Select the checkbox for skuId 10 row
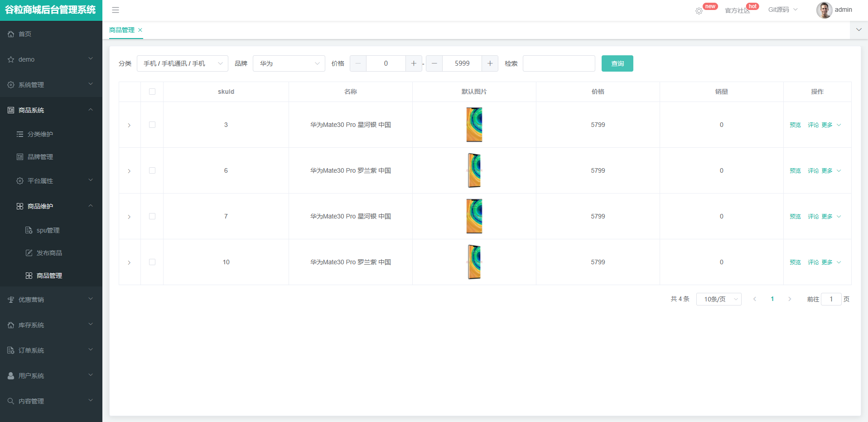 click(x=152, y=262)
